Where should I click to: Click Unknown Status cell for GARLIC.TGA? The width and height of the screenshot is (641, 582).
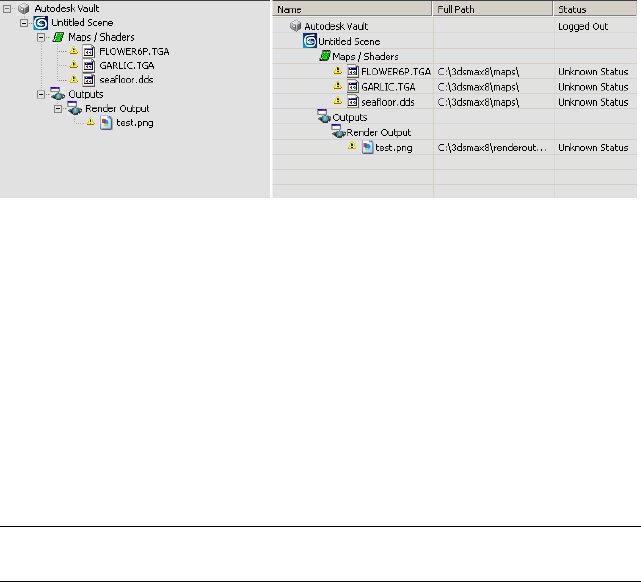[595, 87]
